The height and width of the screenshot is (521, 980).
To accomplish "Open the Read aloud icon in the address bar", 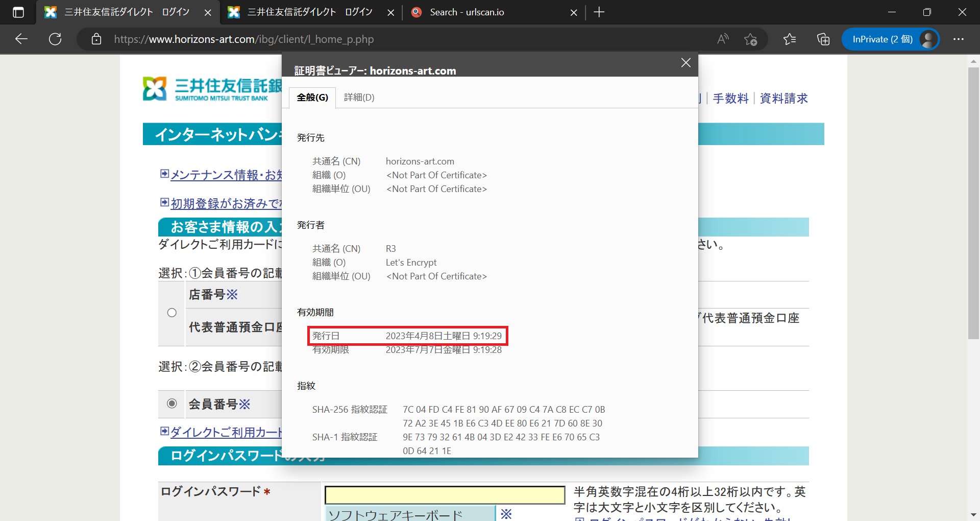I will point(723,39).
